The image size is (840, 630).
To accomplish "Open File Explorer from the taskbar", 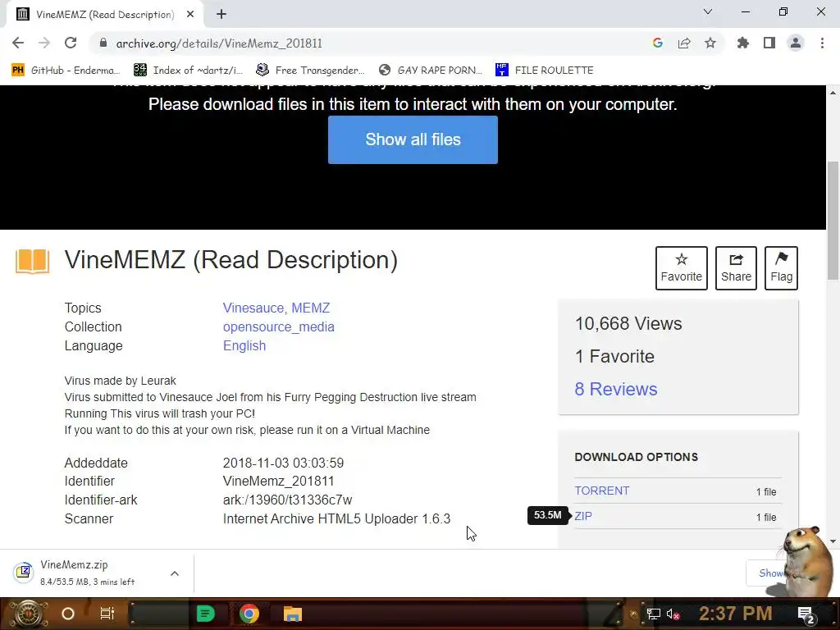I will click(x=293, y=614).
